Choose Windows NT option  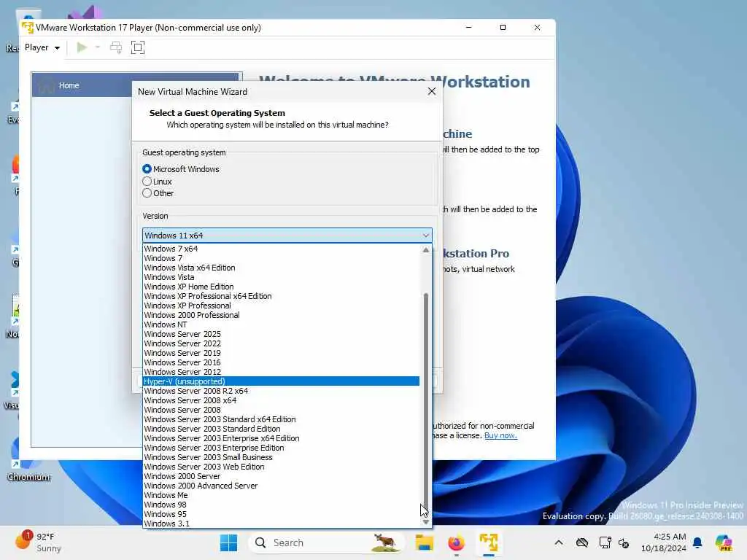click(281, 324)
